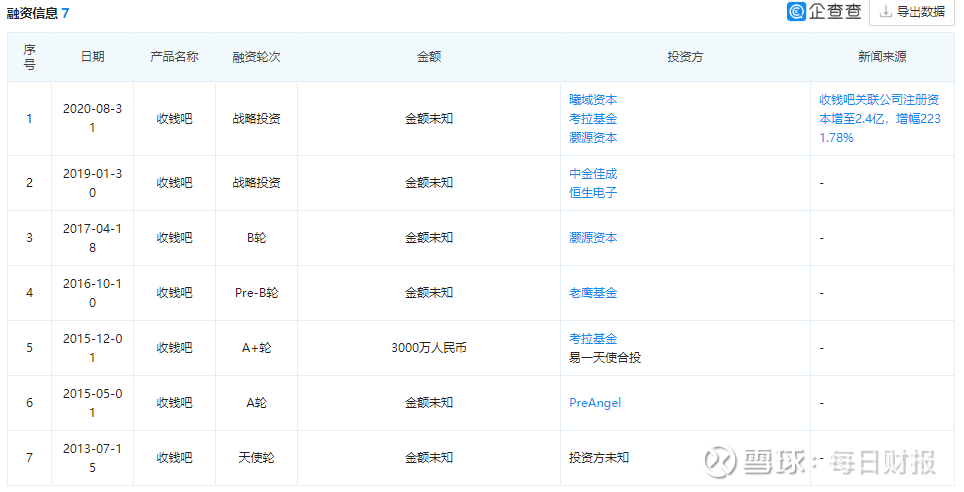
Task: Click the B轮 round cell
Action: click(x=256, y=238)
